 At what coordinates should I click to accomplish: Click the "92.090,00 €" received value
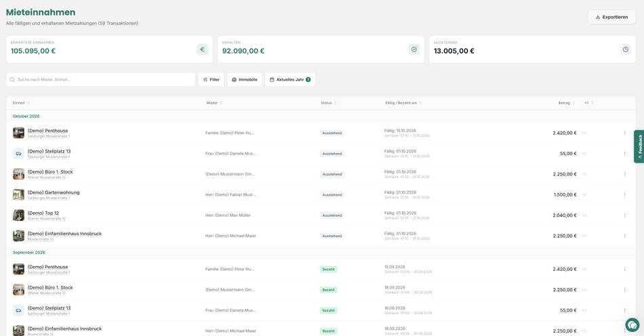tap(243, 51)
